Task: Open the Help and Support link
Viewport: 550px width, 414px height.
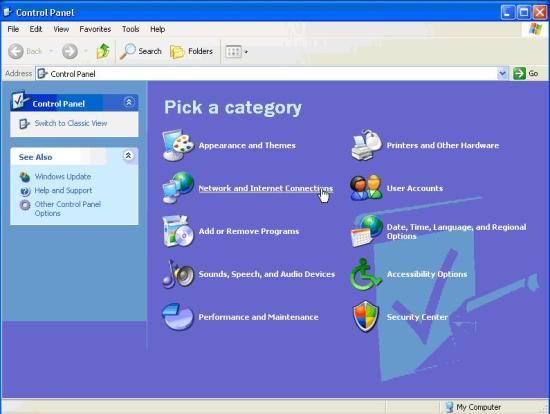Action: 63,191
